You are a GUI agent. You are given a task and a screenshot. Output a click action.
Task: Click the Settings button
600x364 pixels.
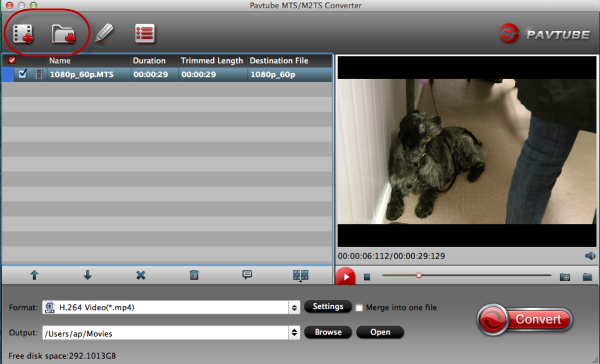point(328,307)
